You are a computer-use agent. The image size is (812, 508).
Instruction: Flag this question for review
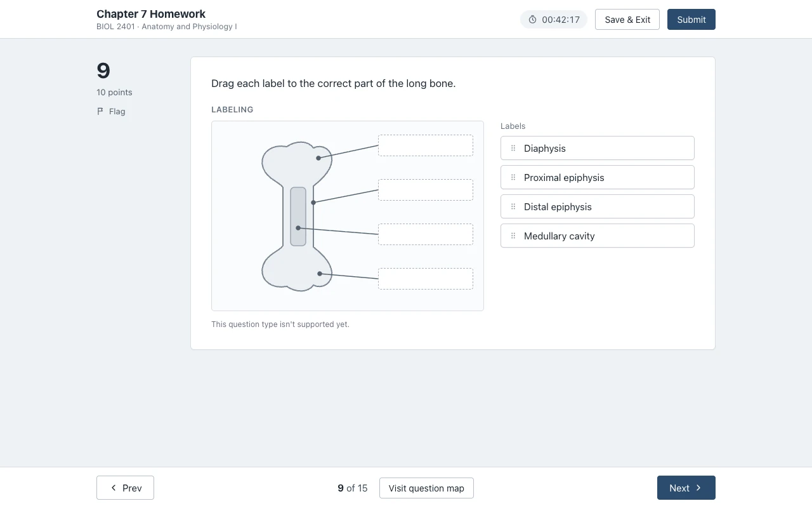pos(111,111)
